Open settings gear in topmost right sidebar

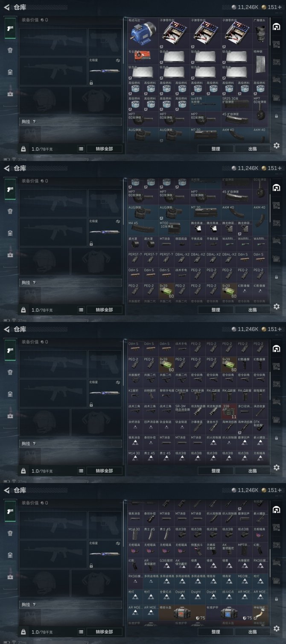(x=276, y=146)
